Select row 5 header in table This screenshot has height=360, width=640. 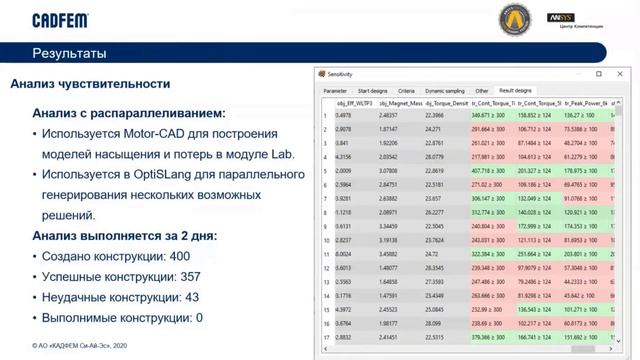(x=326, y=171)
